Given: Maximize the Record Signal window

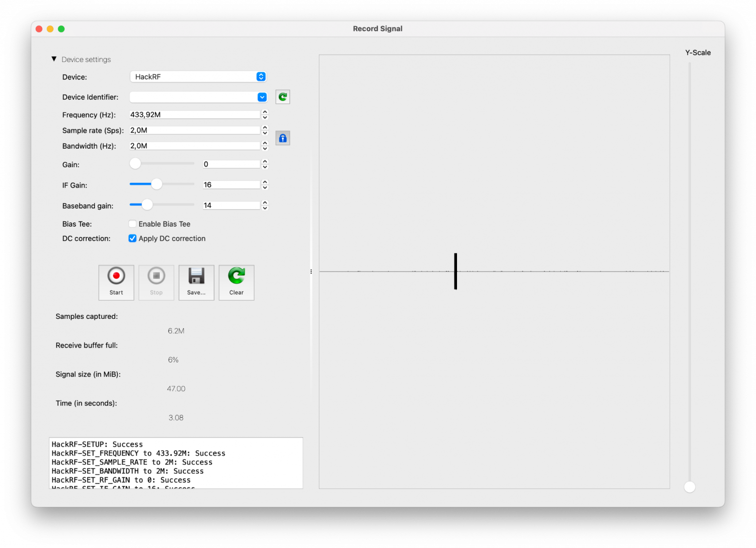Looking at the screenshot, I should tap(61, 29).
